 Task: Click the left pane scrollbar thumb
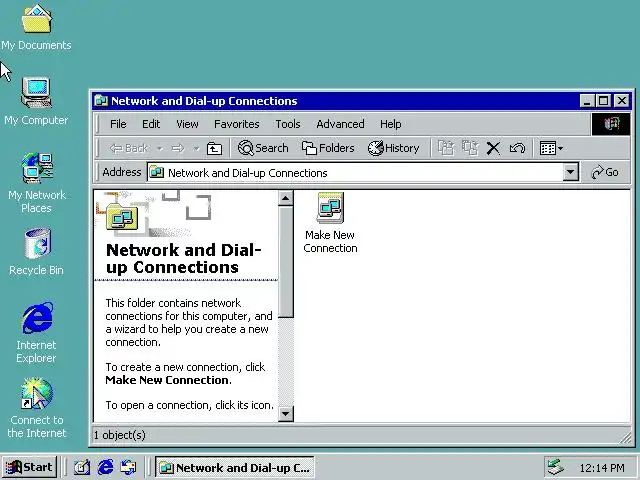(285, 262)
